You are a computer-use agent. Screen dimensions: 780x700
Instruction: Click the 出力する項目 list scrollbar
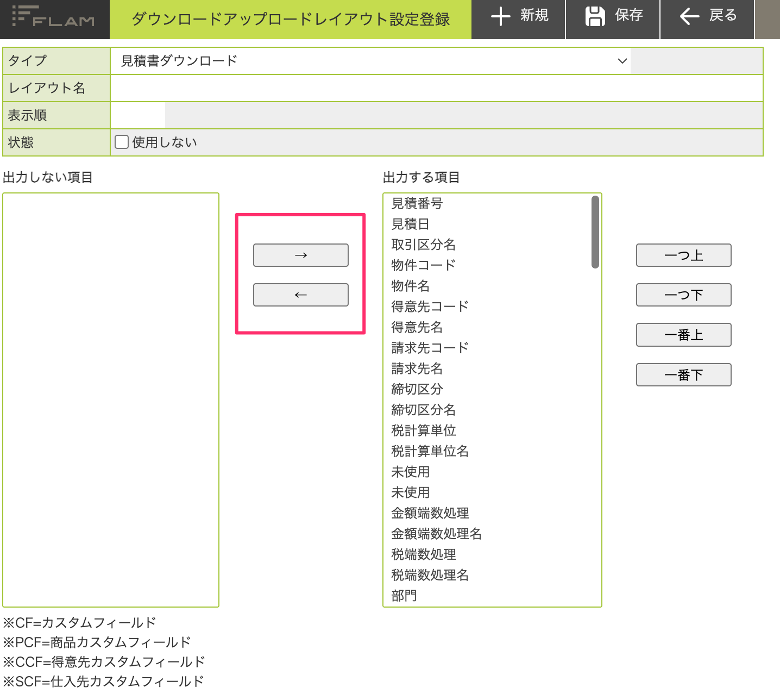595,232
